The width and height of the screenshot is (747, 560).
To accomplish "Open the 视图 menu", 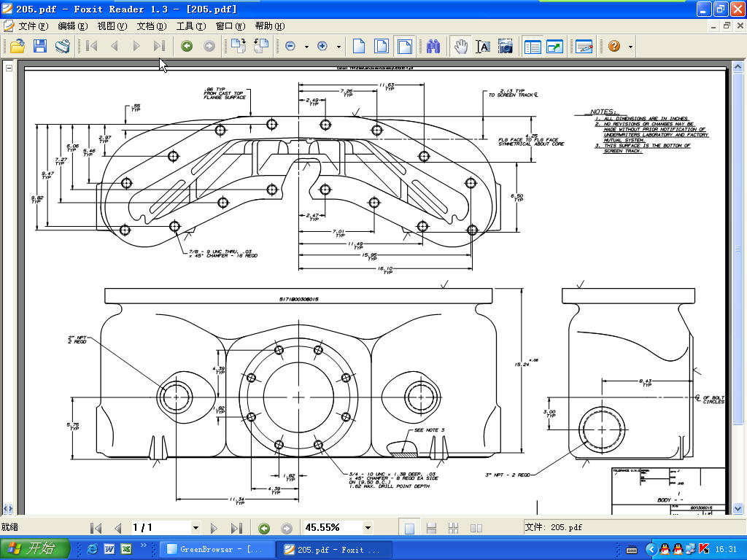I will pyautogui.click(x=112, y=26).
